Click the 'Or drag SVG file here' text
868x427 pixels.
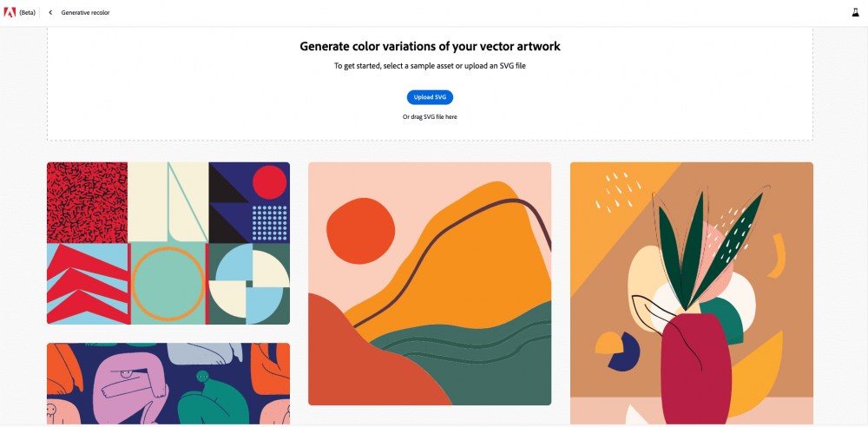click(x=430, y=117)
